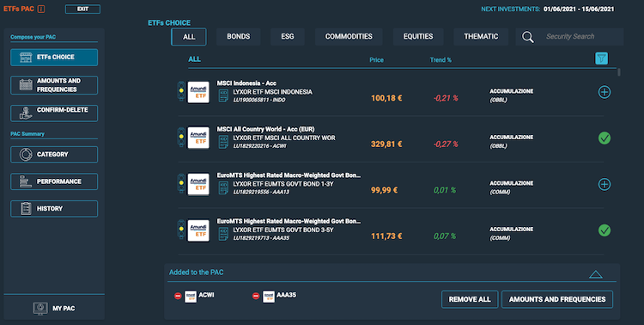Click the search magnifier icon
The width and height of the screenshot is (644, 325).
(x=528, y=37)
